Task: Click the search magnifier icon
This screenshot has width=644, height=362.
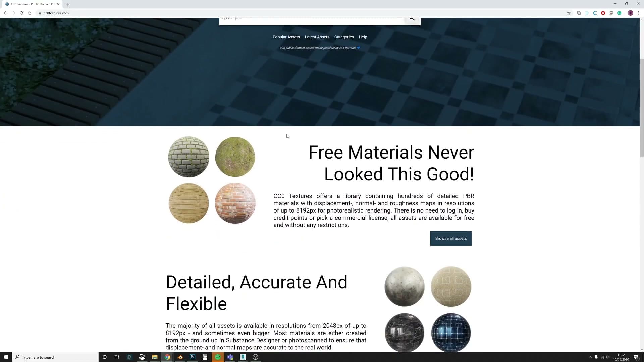Action: 412,19
